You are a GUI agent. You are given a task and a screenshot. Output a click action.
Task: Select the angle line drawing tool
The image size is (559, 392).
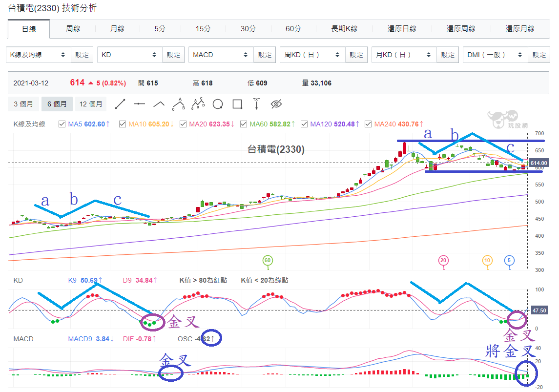(x=159, y=104)
